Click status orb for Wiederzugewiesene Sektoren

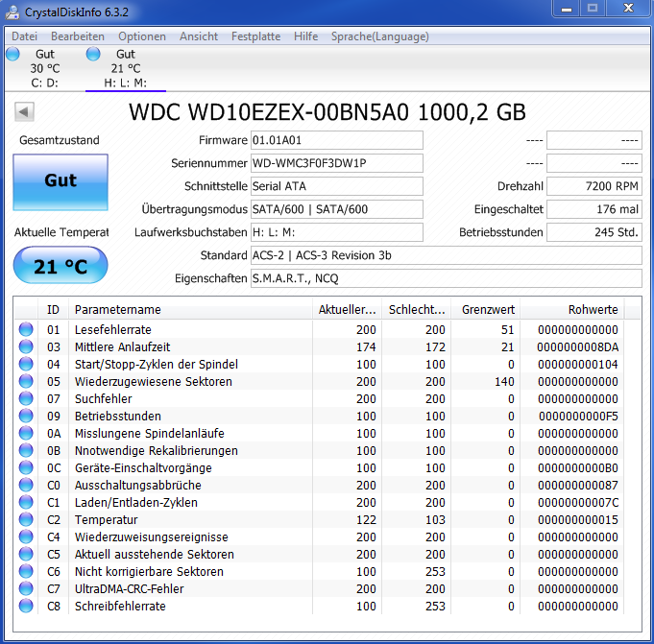pos(26,381)
